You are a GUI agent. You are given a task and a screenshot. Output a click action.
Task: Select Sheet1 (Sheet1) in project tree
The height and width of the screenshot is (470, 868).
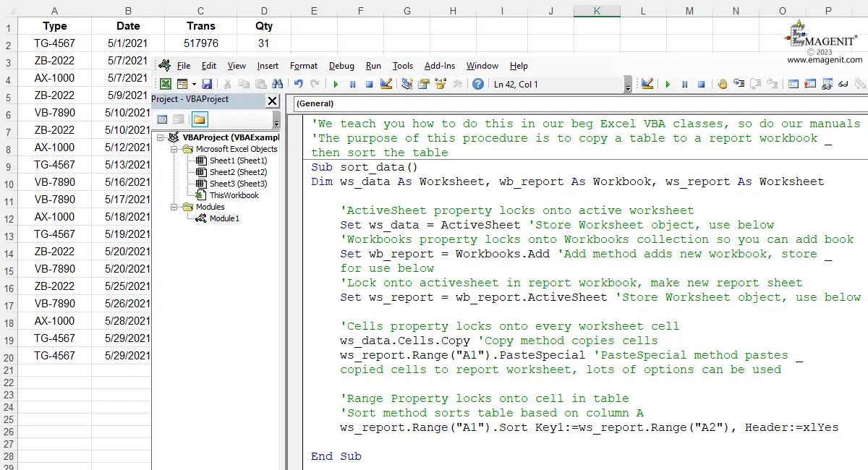[x=237, y=161]
